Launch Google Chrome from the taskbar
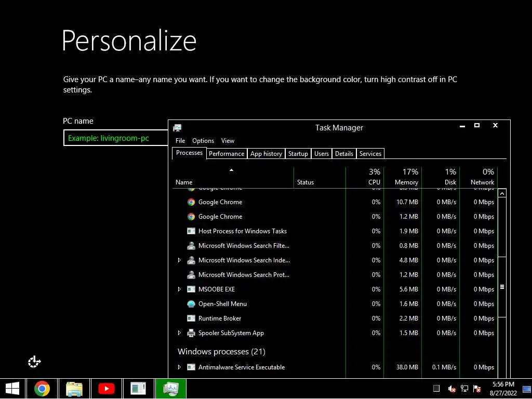532x399 pixels. 42,389
